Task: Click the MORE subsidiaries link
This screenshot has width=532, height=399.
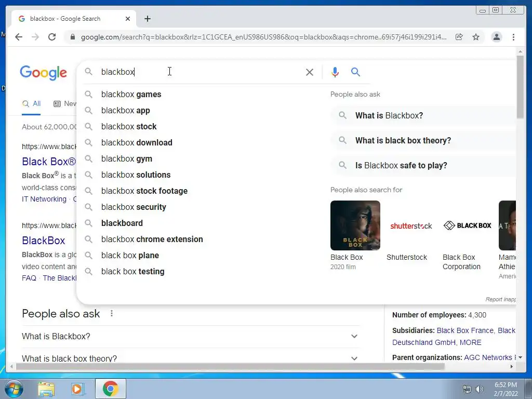Action: [x=470, y=342]
